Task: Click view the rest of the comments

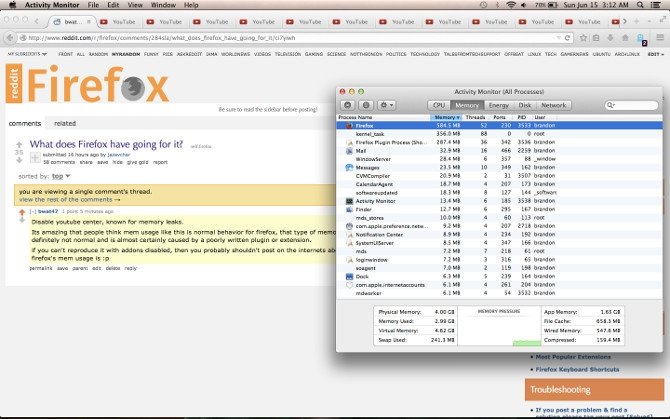Action: [70, 199]
